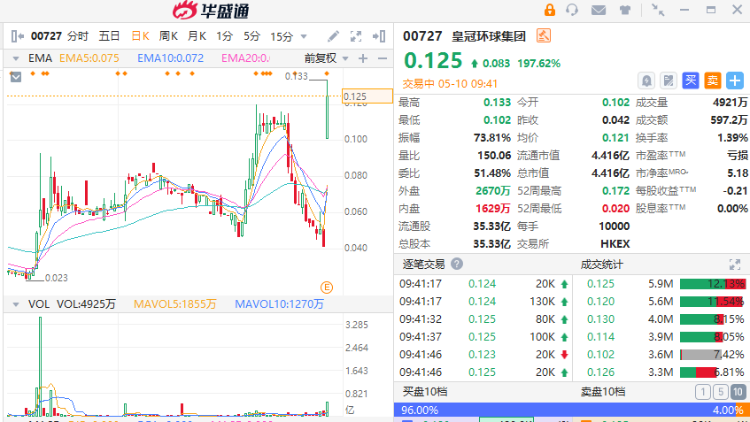Click the latest green candlestick near 0.133
750x422 pixels.
328,109
